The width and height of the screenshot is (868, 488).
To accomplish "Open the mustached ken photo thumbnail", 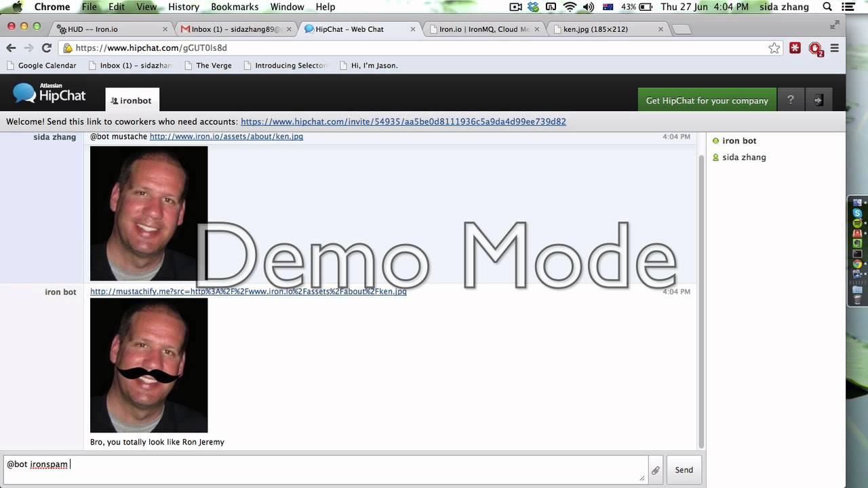I will point(149,365).
